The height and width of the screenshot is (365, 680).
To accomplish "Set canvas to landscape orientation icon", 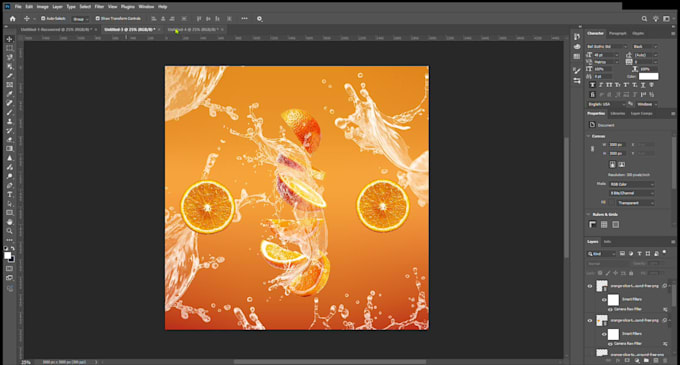I will 621,165.
